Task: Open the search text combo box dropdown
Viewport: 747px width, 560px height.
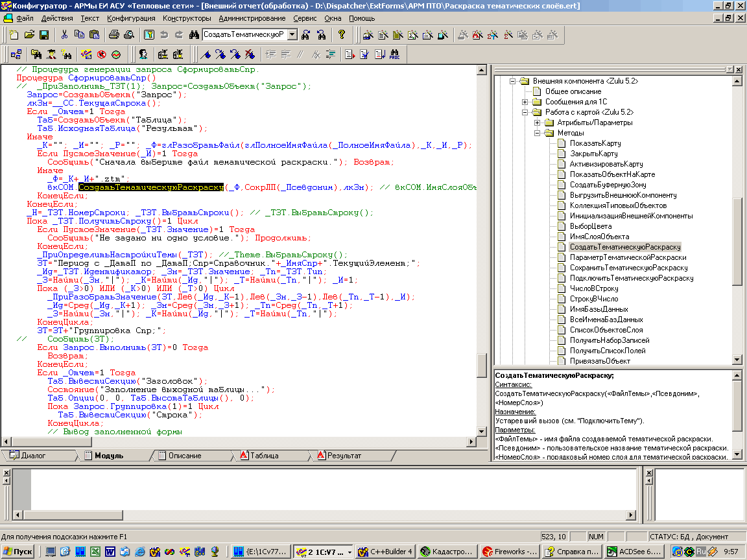Action: pyautogui.click(x=292, y=34)
